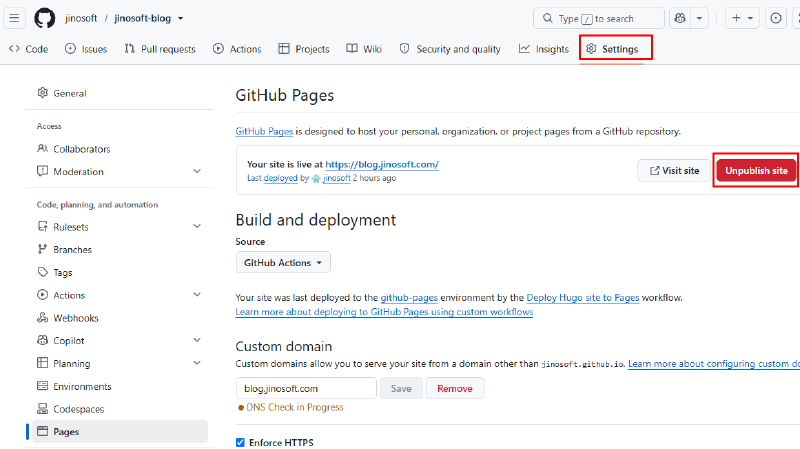Click the Remove custom domain button
This screenshot has height=449, width=800.
pos(455,389)
